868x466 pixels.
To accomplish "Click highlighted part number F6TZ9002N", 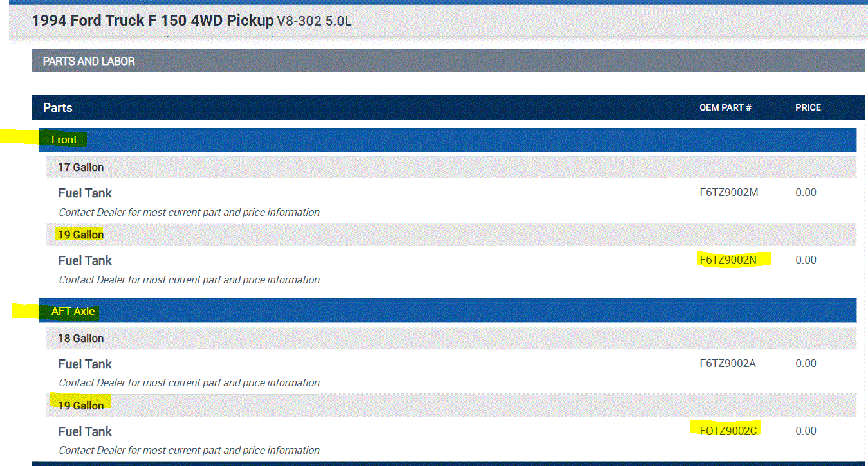I will (x=728, y=260).
